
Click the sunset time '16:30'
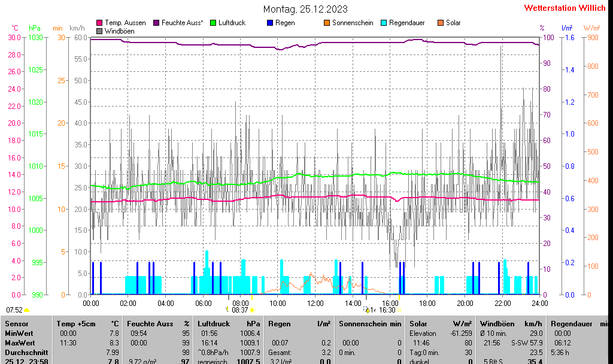click(387, 310)
